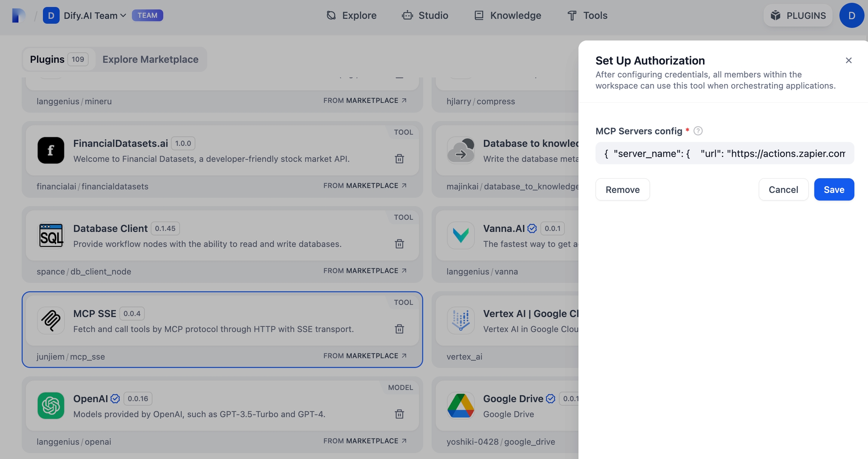The width and height of the screenshot is (868, 459).
Task: Open MCP SSE's From Marketplace link
Action: [365, 356]
